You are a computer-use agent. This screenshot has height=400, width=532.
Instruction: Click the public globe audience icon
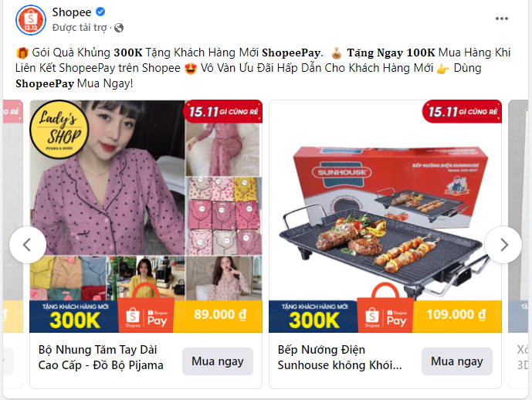[x=119, y=28]
